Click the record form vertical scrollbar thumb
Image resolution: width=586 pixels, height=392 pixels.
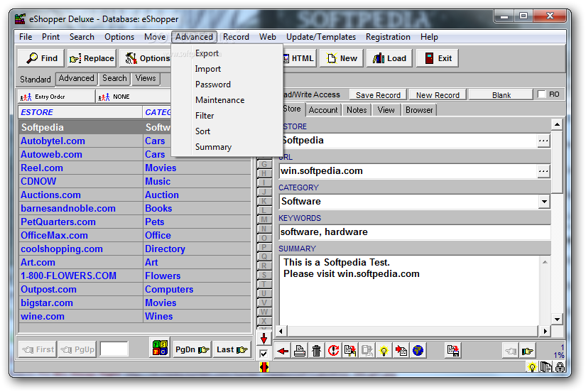click(557, 161)
